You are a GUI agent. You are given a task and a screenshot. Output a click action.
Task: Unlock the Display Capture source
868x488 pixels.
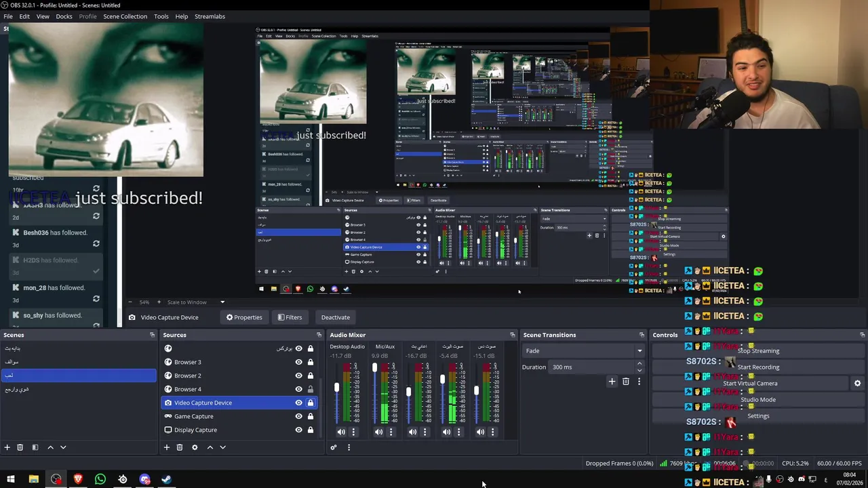(x=311, y=430)
